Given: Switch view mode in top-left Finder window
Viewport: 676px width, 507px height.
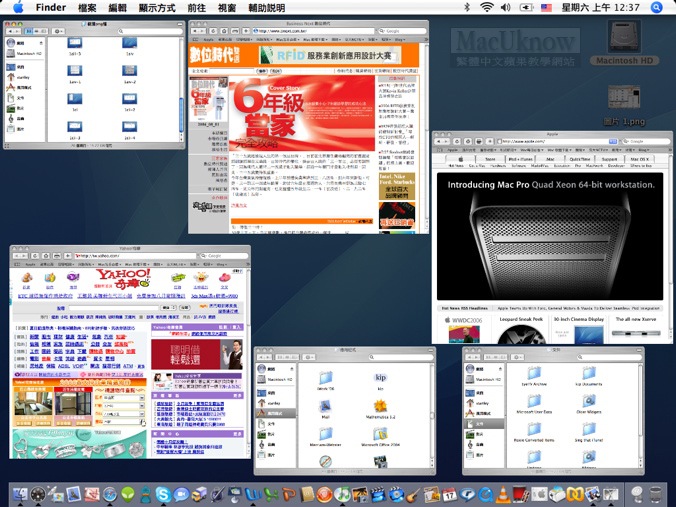Looking at the screenshot, I should tap(36, 31).
